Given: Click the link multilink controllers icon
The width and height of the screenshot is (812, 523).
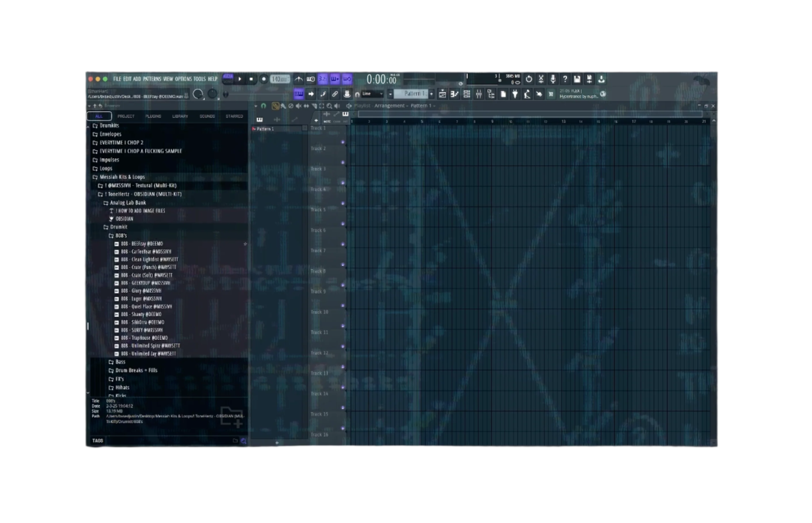Looking at the screenshot, I should coord(335,94).
